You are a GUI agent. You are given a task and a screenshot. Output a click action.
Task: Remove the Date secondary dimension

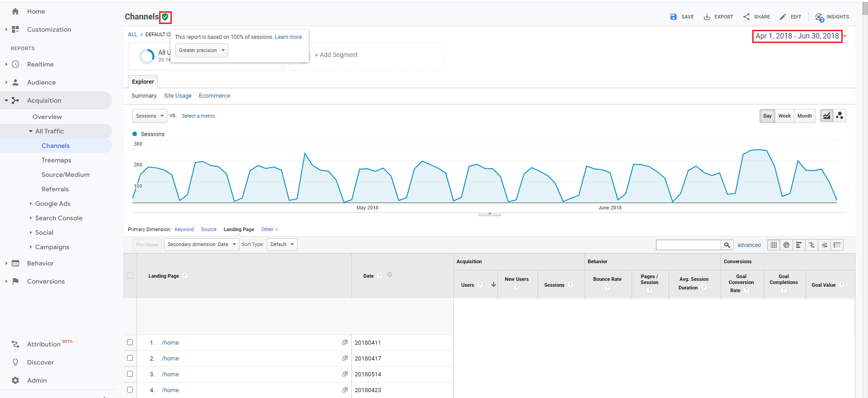click(x=390, y=275)
